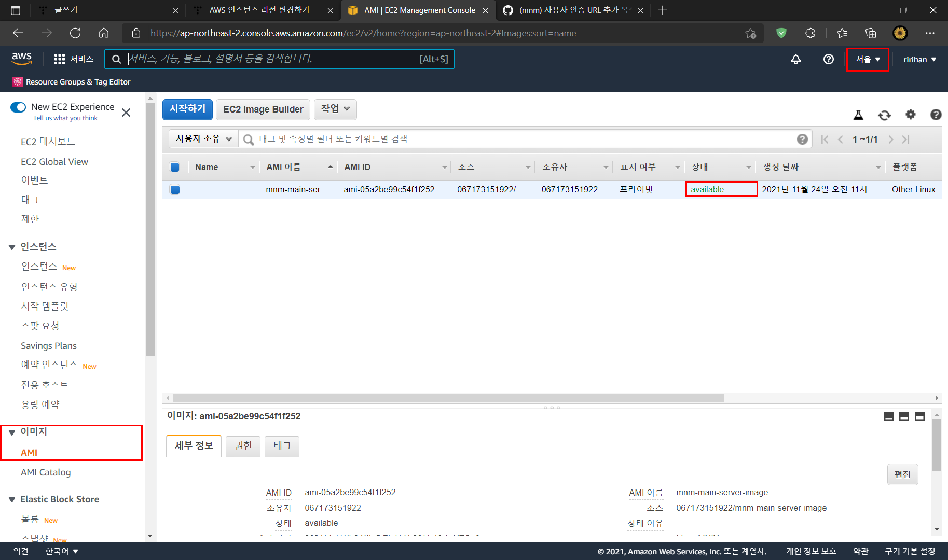Focus the AWS services search box

(x=279, y=59)
